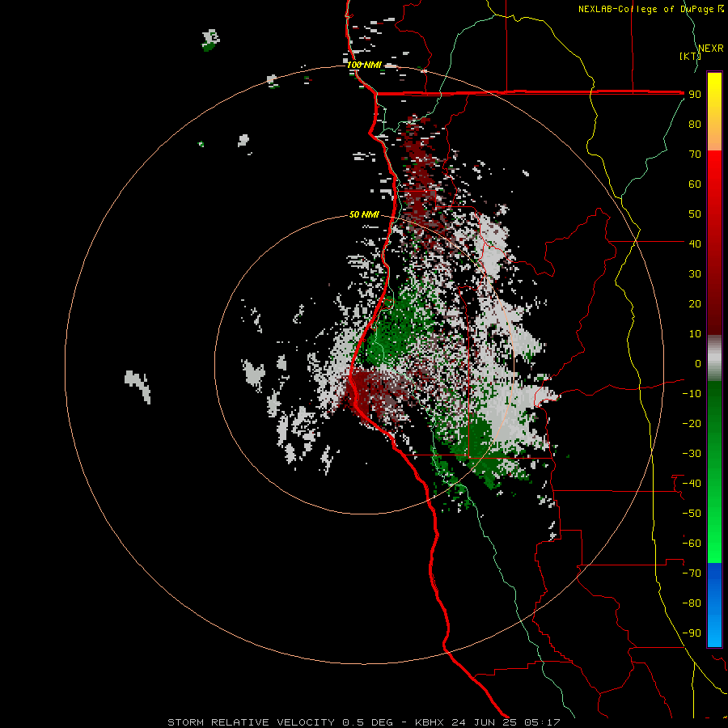
Task: Click the [KT] units label above scale
Action: (x=690, y=56)
